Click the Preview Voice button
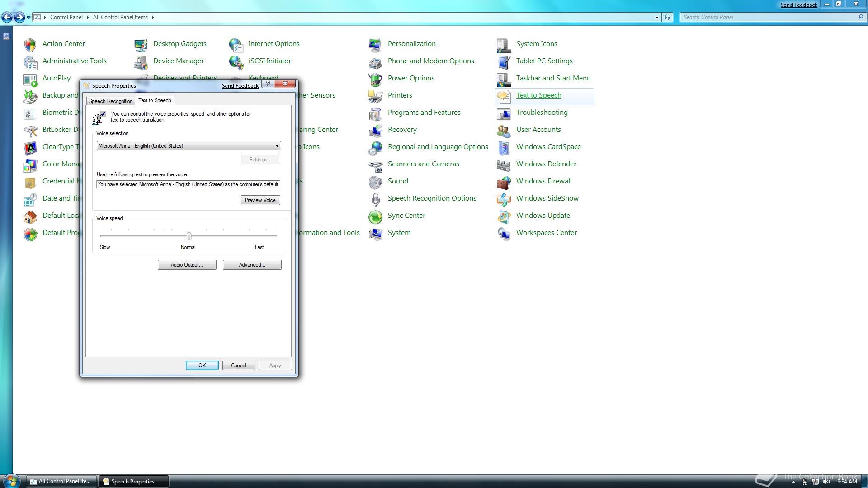 tap(260, 200)
